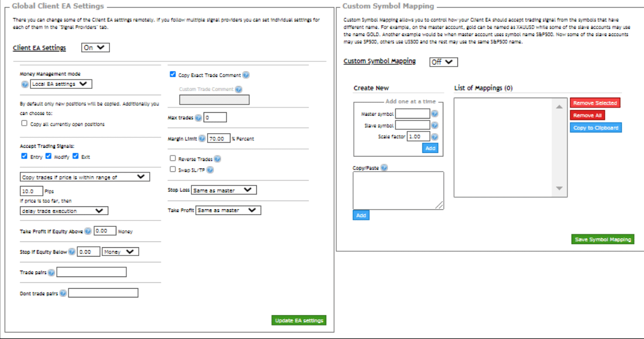Click the Copy/Paste text area
Viewport: 644px width, 339px height.
(398, 191)
